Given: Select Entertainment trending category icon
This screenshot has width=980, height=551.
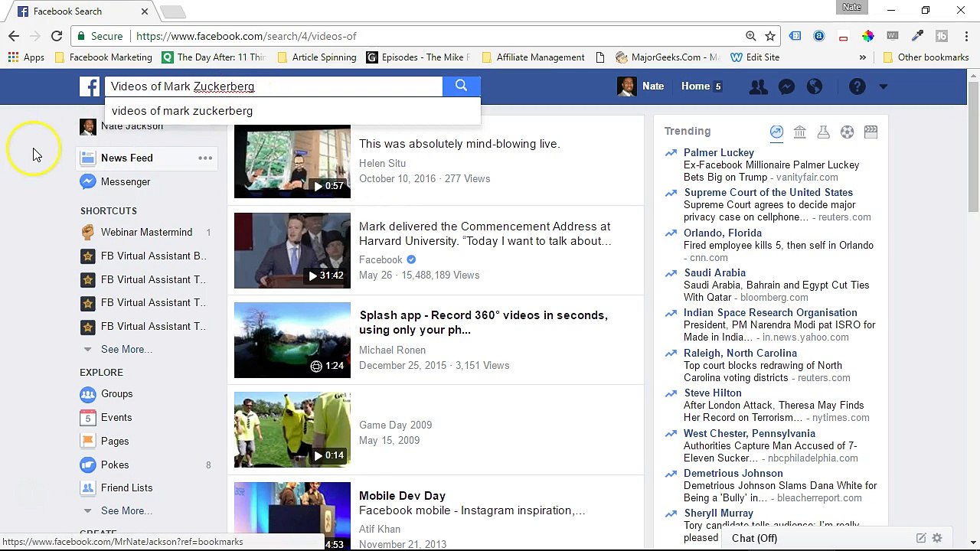Looking at the screenshot, I should click(x=871, y=132).
